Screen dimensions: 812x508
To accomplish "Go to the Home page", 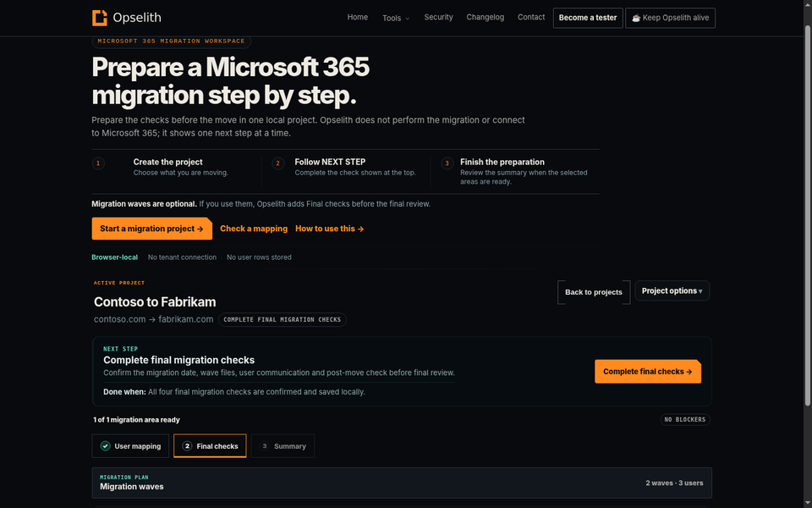I will point(357,17).
